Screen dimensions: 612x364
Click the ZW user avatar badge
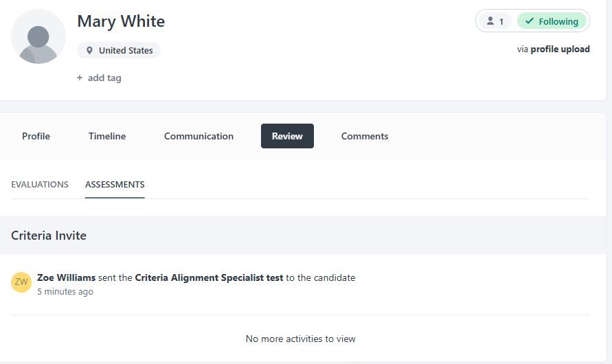(x=21, y=282)
